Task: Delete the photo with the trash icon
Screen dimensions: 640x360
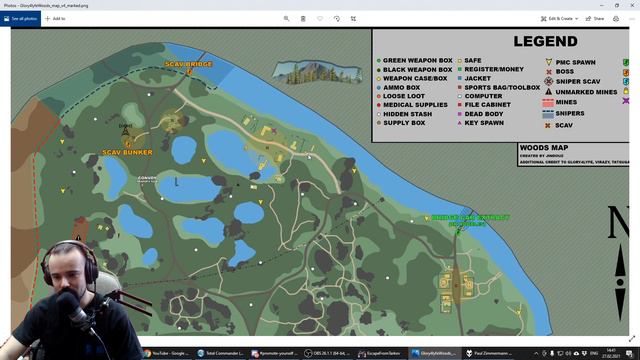Action: [x=303, y=18]
